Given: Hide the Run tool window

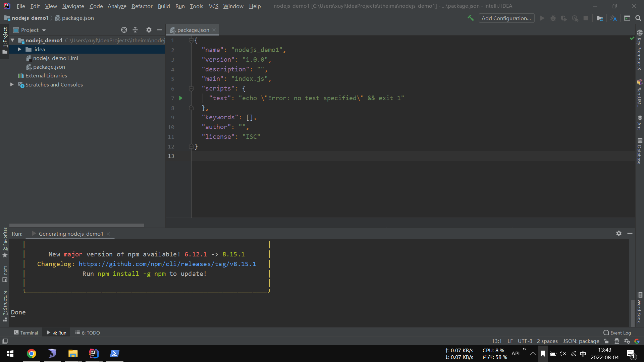Looking at the screenshot, I should [x=630, y=233].
